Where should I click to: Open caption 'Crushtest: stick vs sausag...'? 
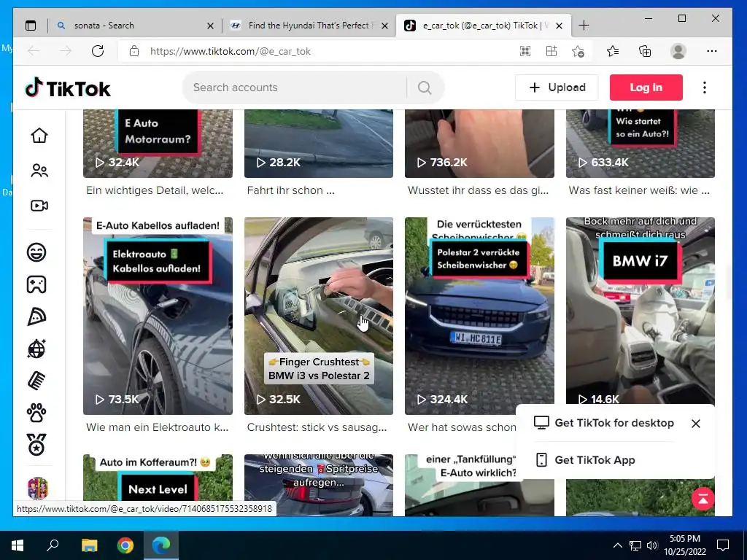tap(317, 427)
